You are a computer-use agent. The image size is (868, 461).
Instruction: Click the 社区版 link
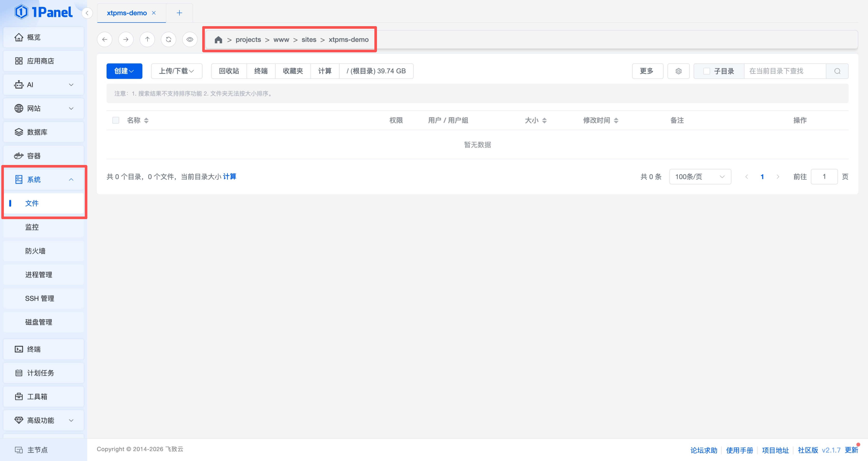(808, 450)
